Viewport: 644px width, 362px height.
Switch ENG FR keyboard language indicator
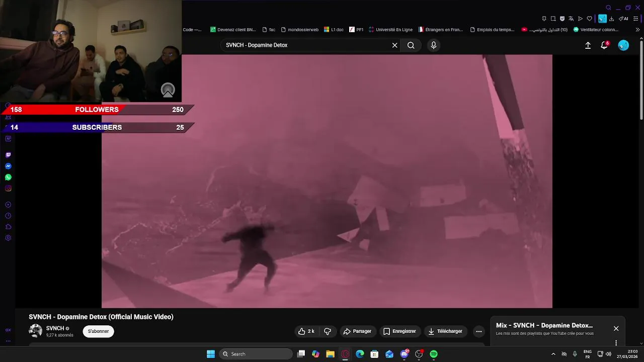[x=588, y=354]
